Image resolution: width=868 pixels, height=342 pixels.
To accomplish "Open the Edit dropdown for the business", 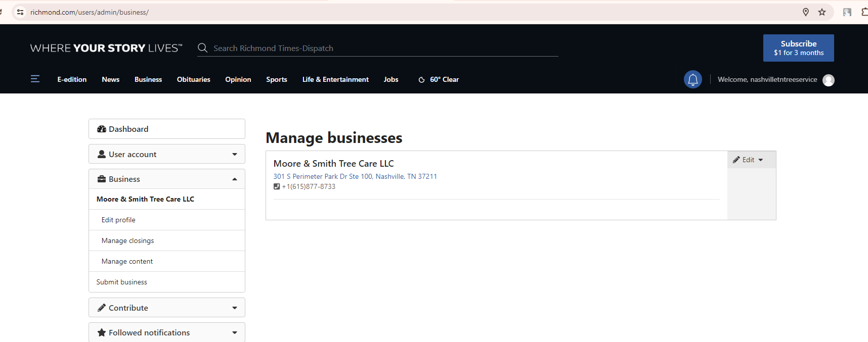I will 748,160.
